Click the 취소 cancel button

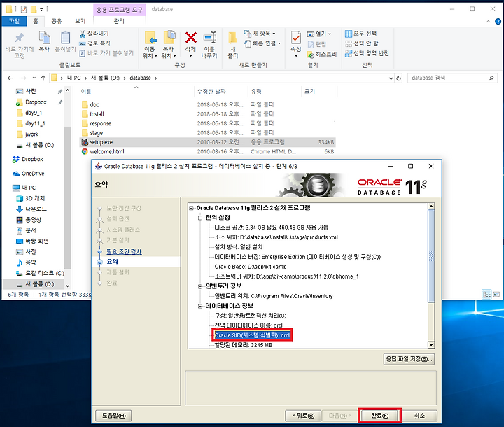tap(419, 416)
